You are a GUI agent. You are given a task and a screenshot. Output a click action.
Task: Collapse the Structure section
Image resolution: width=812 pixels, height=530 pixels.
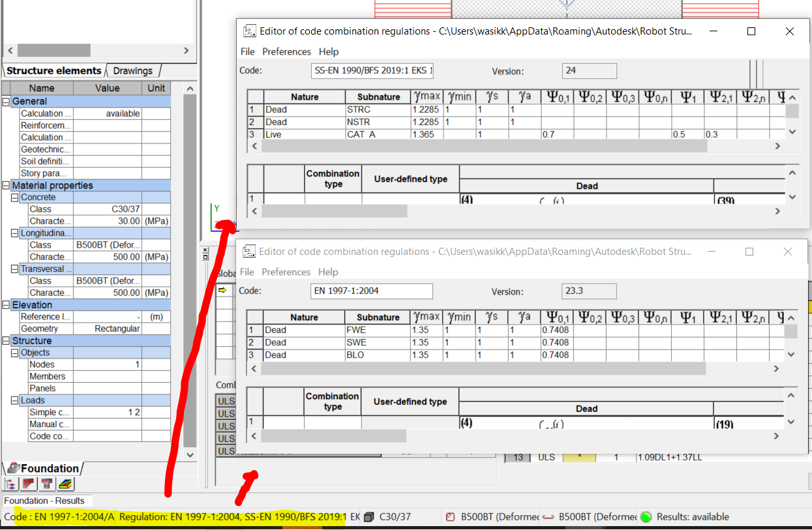pos(6,340)
